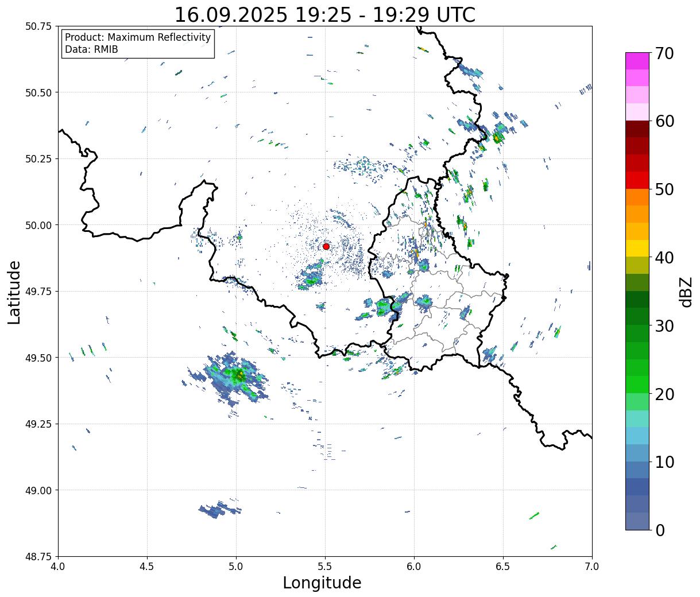
Task: Click longitude tick label 6.5
Action: 503,567
